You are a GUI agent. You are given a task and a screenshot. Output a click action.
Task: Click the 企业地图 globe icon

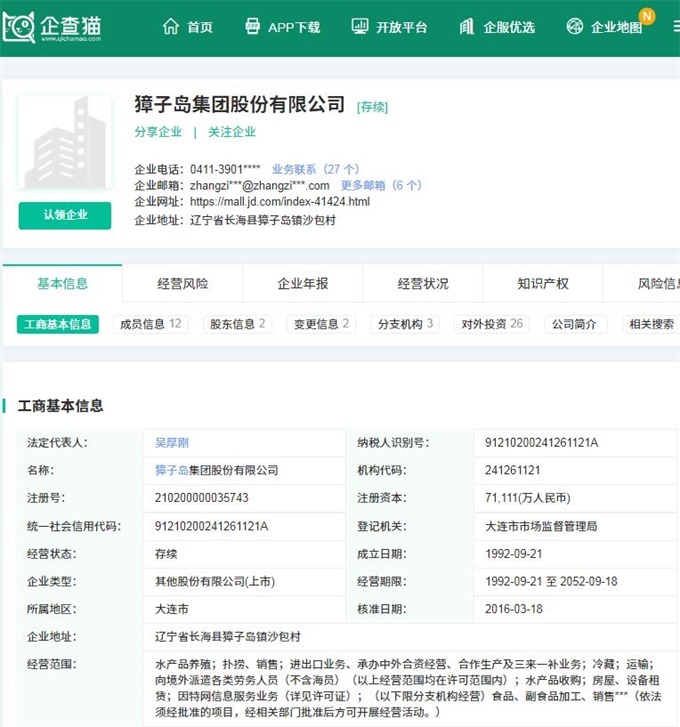[x=575, y=26]
